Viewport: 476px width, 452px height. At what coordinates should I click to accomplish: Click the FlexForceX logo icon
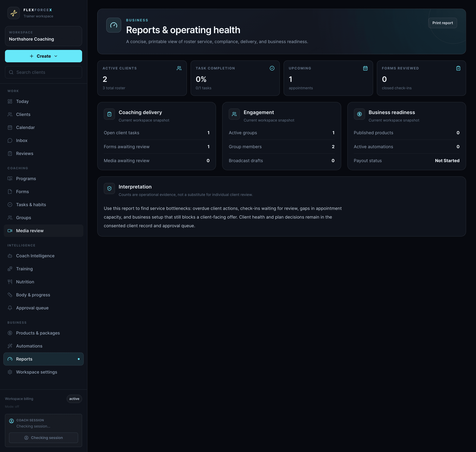click(x=13, y=13)
